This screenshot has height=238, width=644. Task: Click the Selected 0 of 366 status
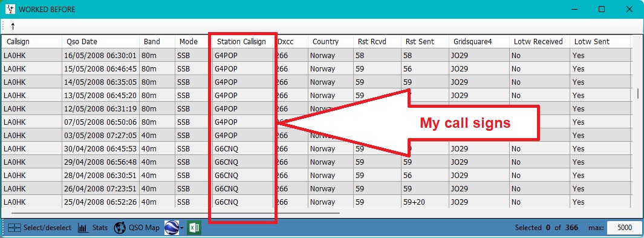546,228
